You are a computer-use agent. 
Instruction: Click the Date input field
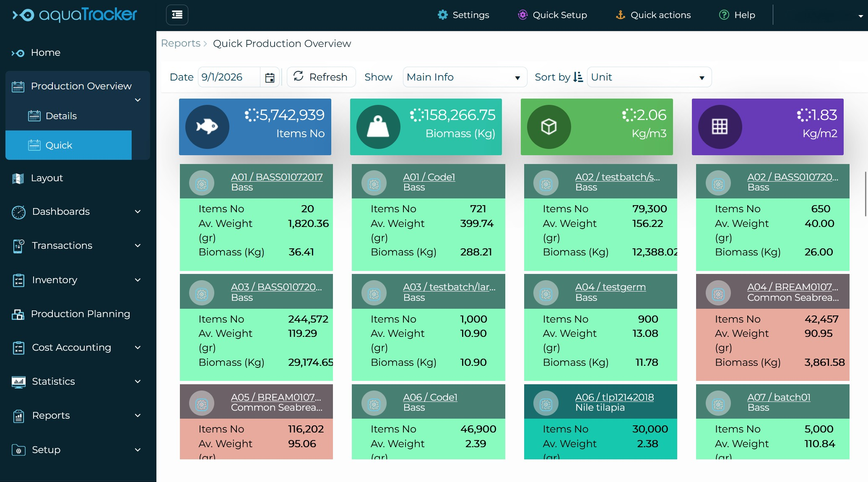(x=229, y=77)
